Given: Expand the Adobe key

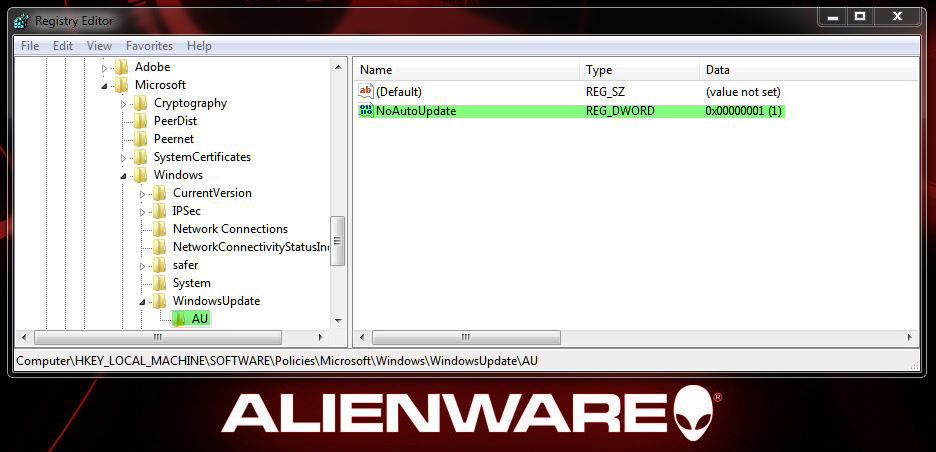Looking at the screenshot, I should pos(104,67).
